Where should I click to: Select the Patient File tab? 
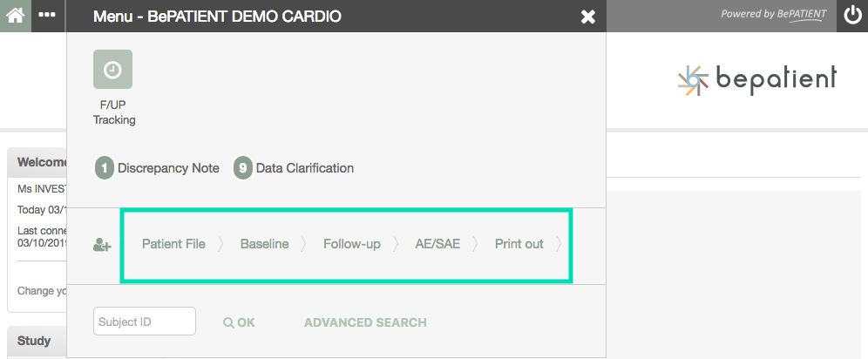tap(173, 244)
